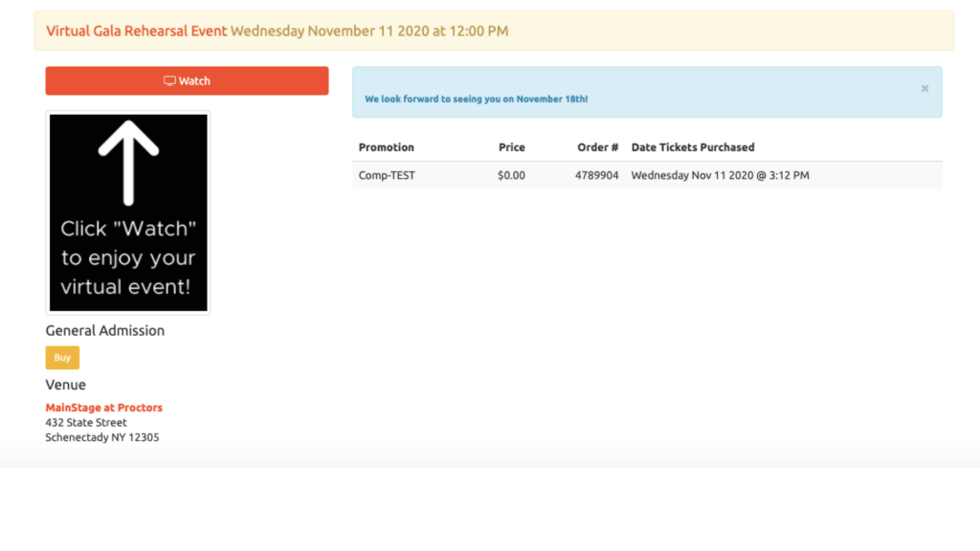Click the yellow Buy button

(x=62, y=358)
